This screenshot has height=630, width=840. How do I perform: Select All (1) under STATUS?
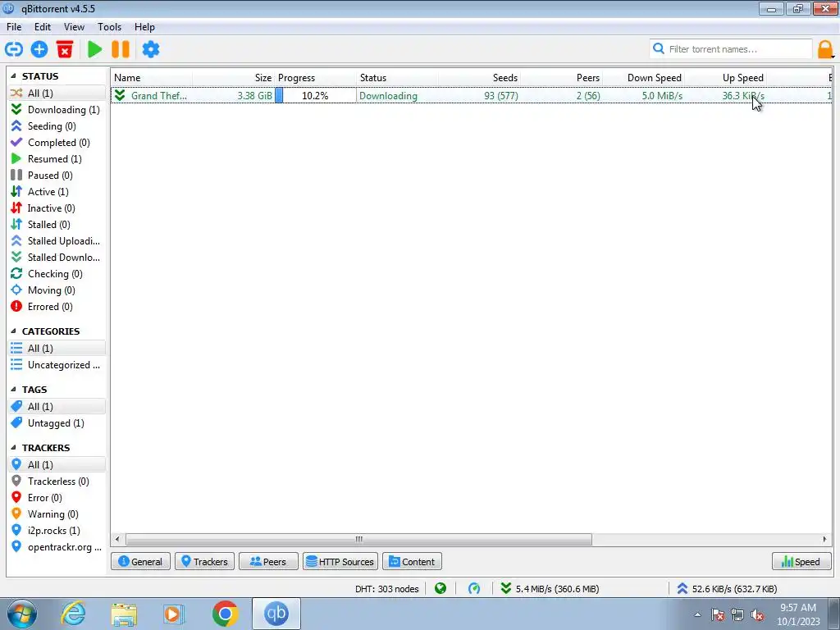pos(56,94)
